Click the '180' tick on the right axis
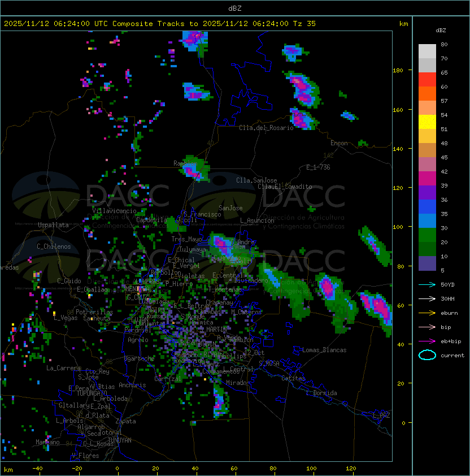 click(x=398, y=71)
